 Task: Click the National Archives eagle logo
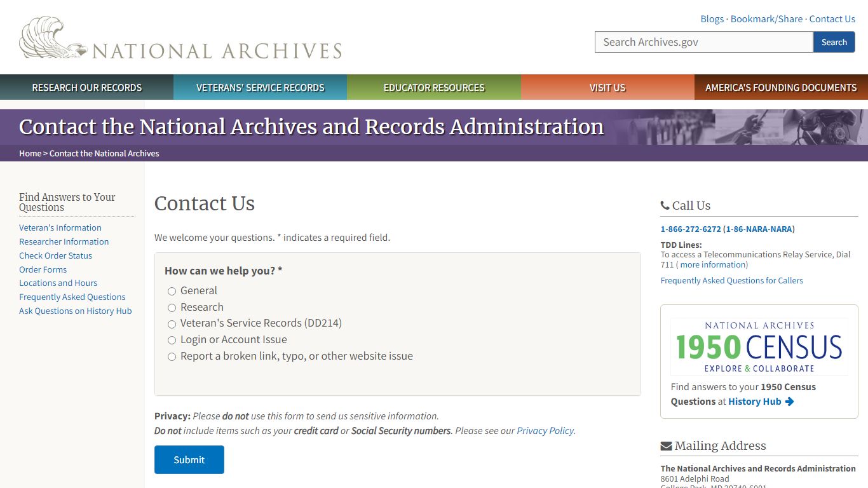pos(53,37)
